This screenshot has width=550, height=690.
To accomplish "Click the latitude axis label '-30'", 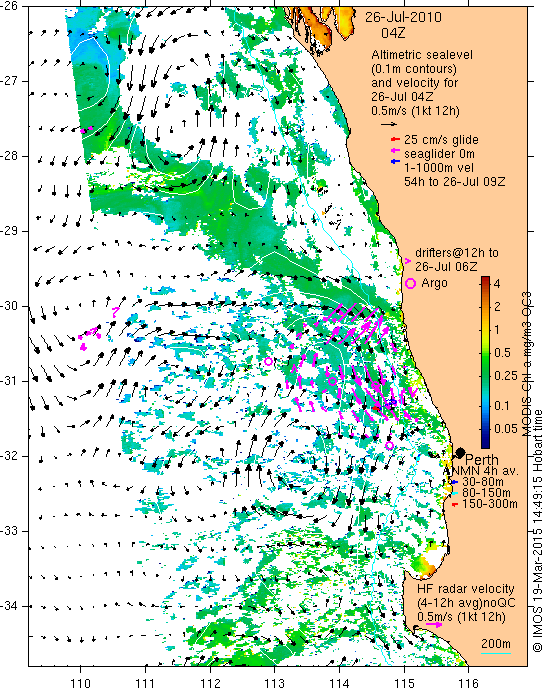I will pyautogui.click(x=8, y=306).
